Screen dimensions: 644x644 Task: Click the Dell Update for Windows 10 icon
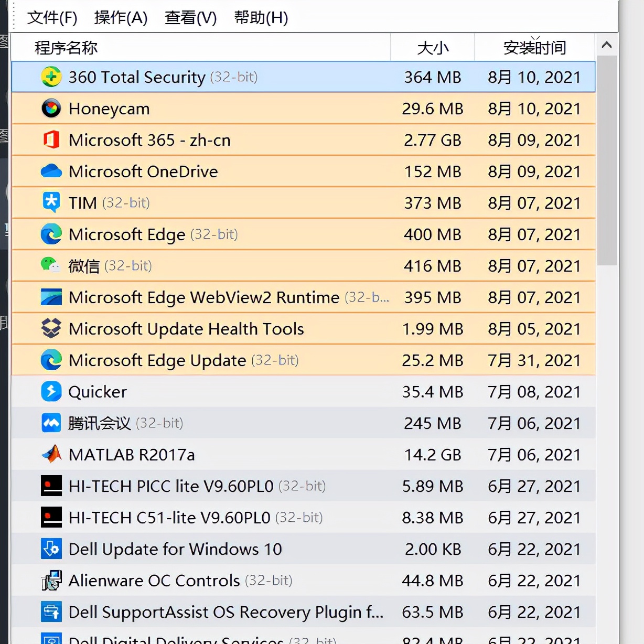51,549
